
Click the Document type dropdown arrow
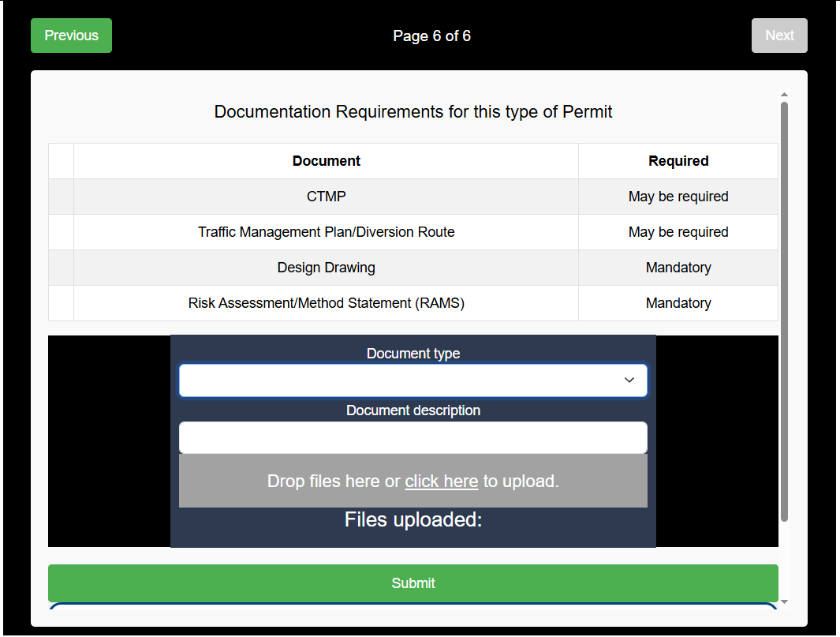(629, 380)
